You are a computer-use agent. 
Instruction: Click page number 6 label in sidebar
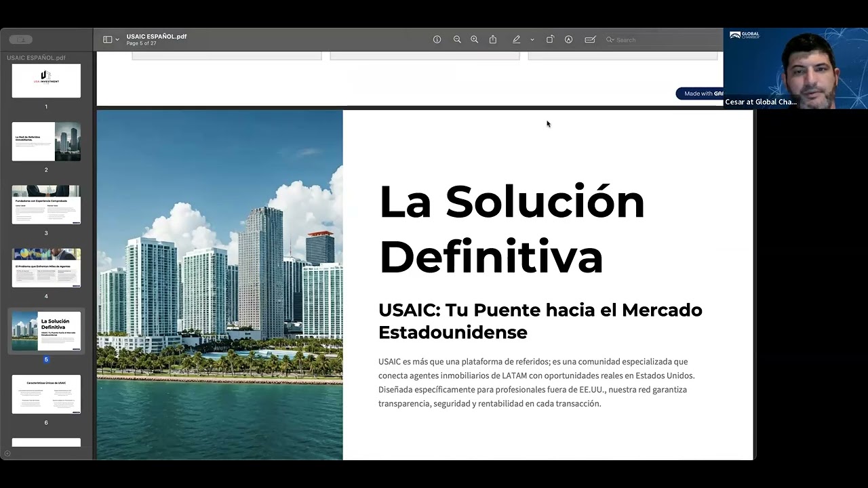pyautogui.click(x=46, y=422)
